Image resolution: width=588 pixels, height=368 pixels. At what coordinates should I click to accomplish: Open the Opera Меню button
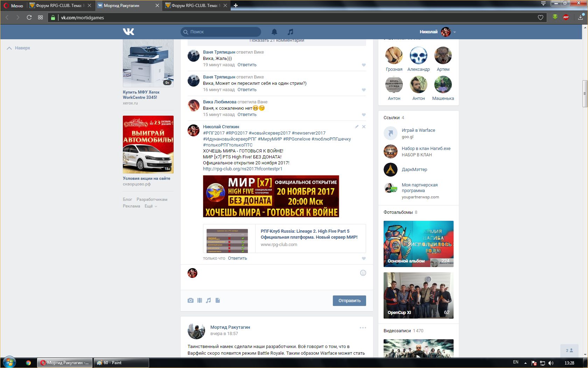tap(13, 6)
